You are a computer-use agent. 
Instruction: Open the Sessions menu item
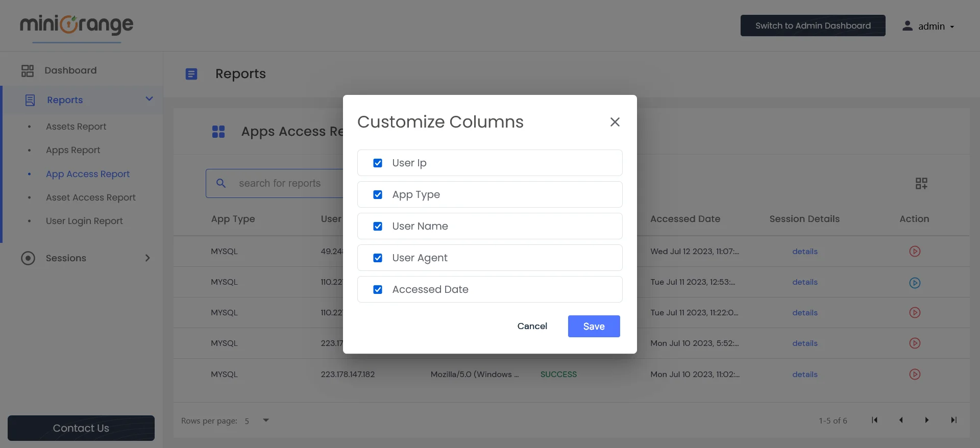pos(66,258)
